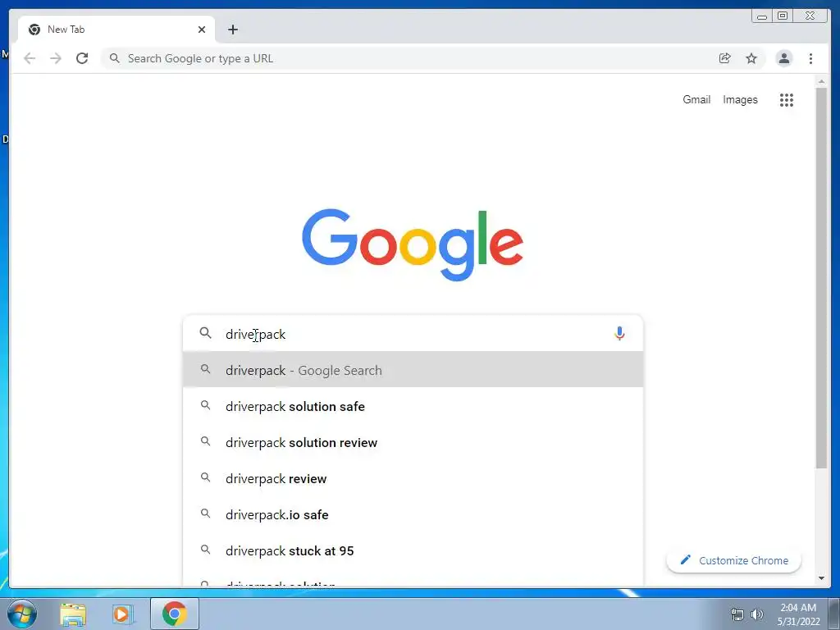Click the Customize Chrome button
This screenshot has width=840, height=630.
point(733,560)
